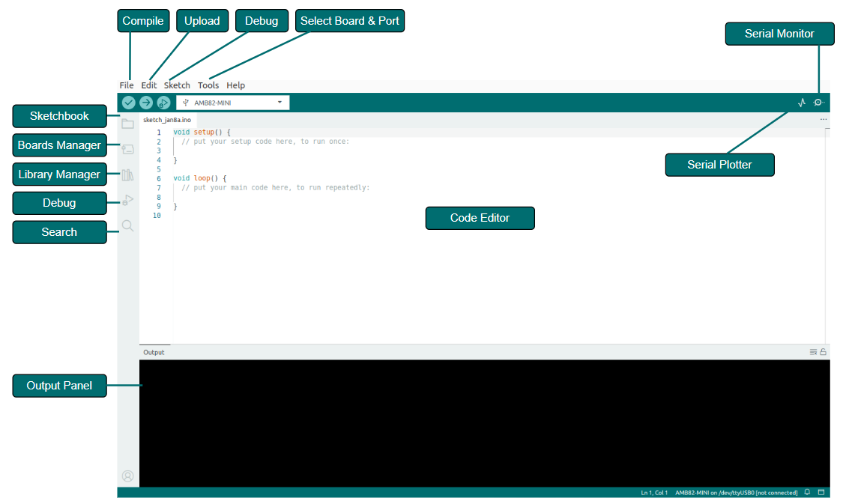The image size is (846, 504).
Task: Click the closing brace on line 9
Action: 175,206
